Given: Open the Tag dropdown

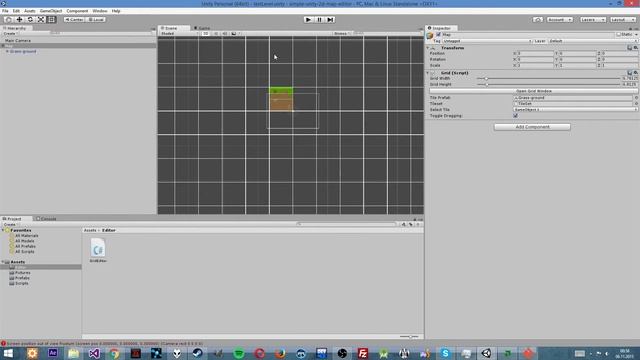Looking at the screenshot, I should (x=487, y=41).
